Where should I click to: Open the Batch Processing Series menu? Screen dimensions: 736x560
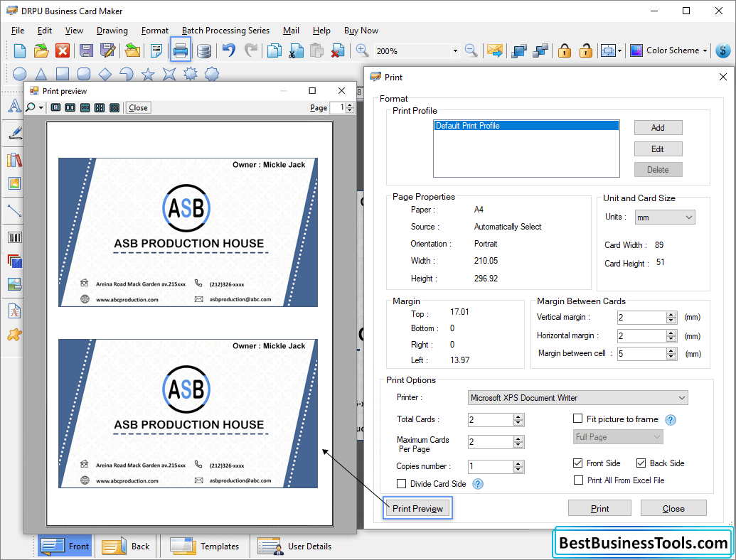pyautogui.click(x=225, y=31)
